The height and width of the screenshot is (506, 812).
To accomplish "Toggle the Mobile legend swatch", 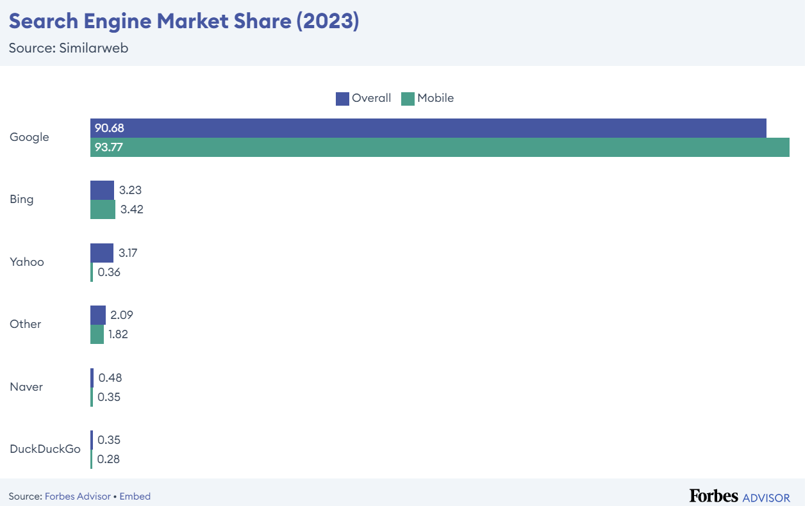I will 408,99.
